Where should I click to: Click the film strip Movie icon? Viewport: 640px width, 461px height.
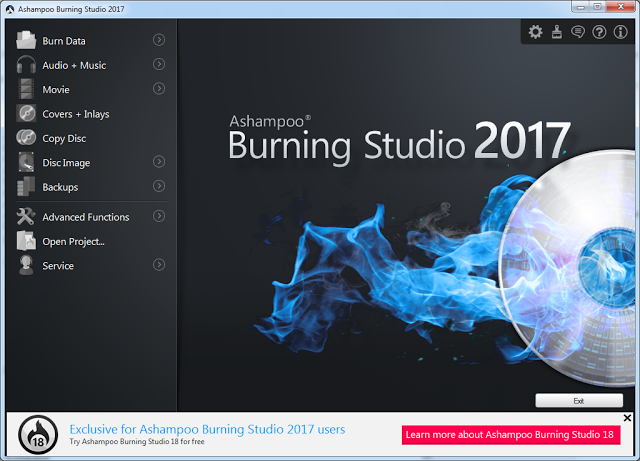click(x=26, y=89)
